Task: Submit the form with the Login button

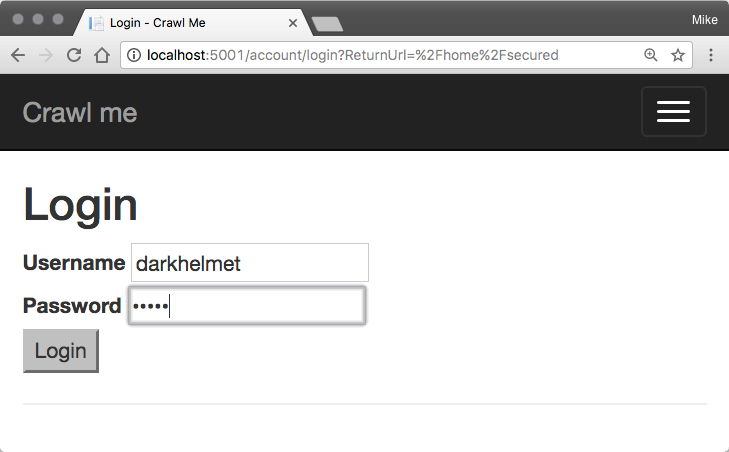Action: (x=61, y=351)
